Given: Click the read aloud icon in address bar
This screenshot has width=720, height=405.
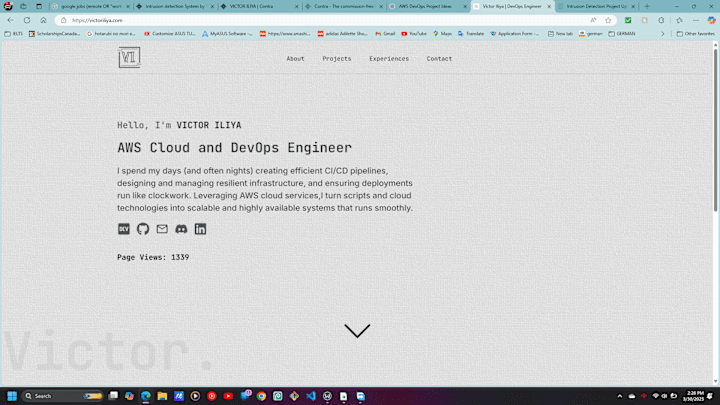Looking at the screenshot, I should pyautogui.click(x=593, y=20).
